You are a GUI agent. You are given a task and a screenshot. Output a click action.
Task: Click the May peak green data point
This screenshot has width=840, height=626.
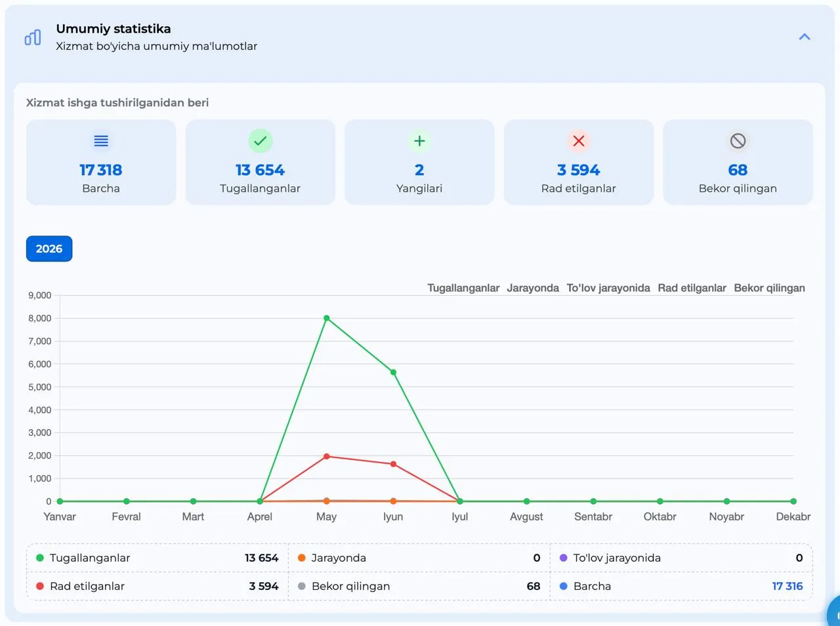coord(327,318)
